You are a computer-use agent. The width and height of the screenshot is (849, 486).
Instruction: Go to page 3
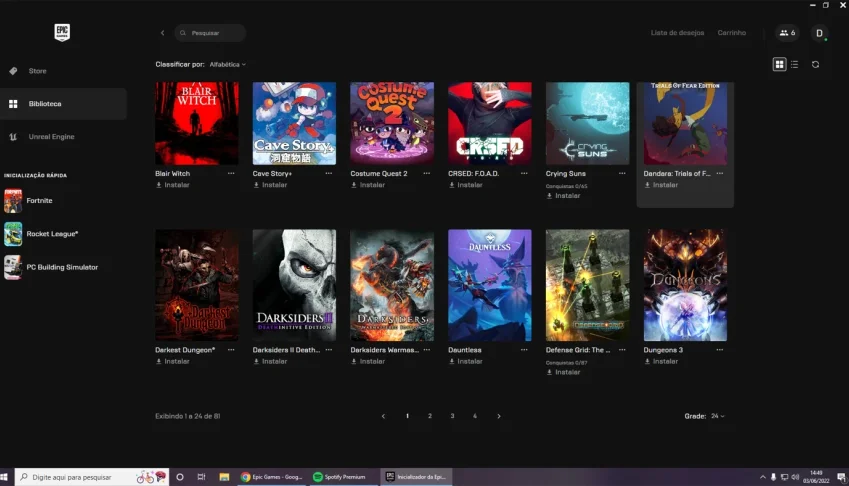pyautogui.click(x=452, y=416)
